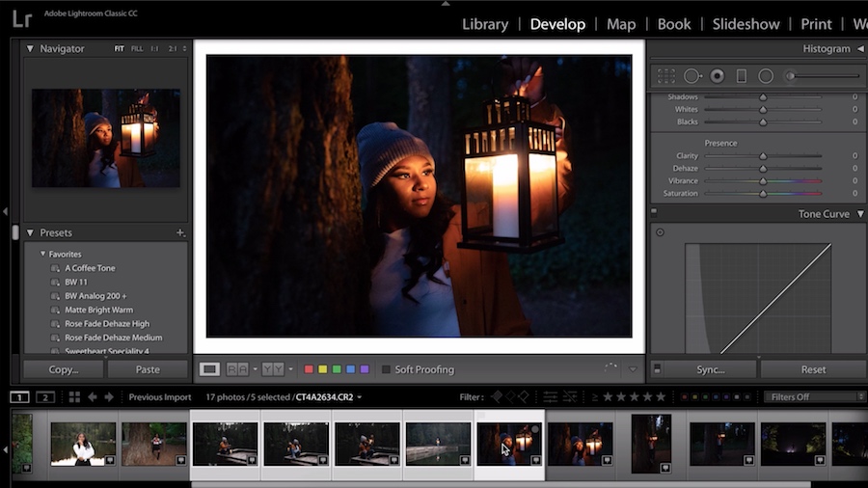
Task: Enable the Soft Proofing checkbox
Action: [x=387, y=369]
